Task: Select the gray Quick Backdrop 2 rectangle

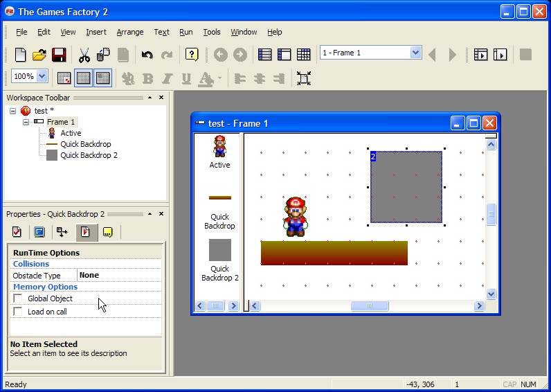Action: coord(406,187)
